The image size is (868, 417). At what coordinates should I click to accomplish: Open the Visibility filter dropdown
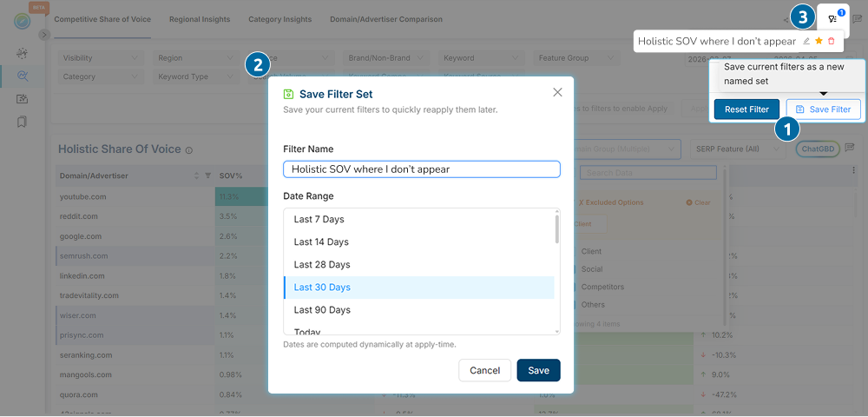point(101,58)
